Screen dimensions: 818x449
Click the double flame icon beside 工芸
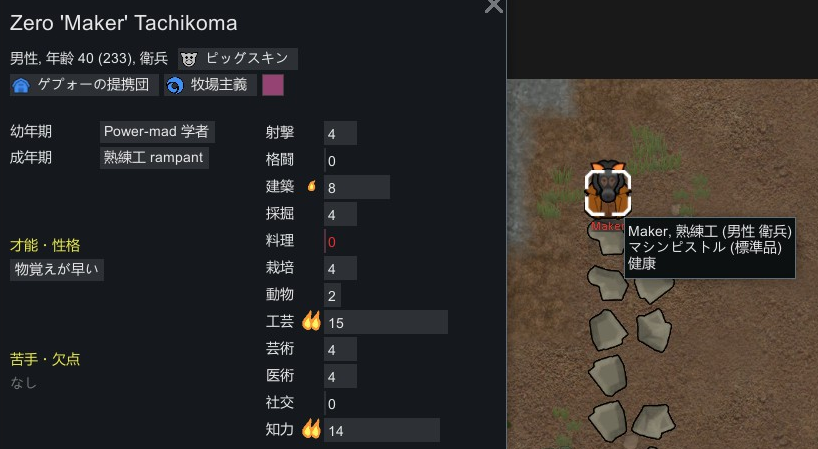pos(311,321)
